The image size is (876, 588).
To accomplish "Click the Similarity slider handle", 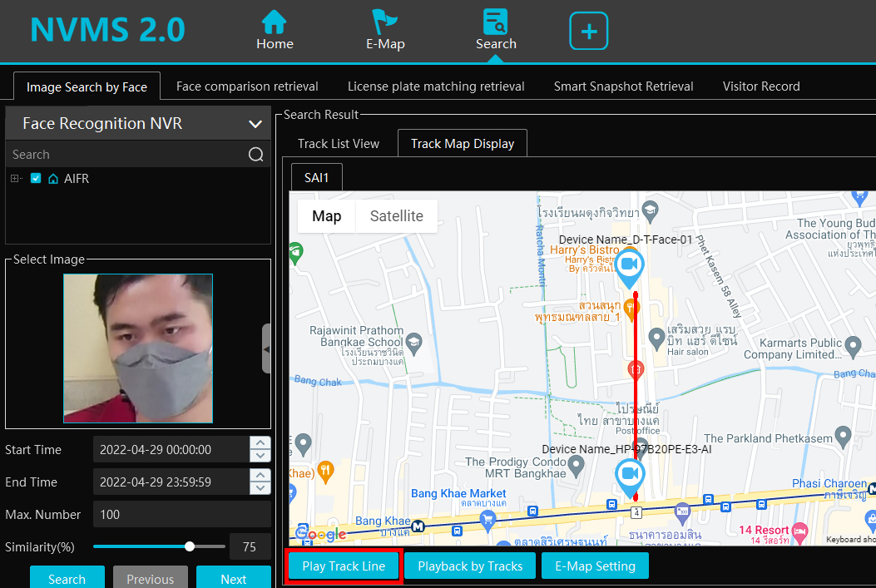I will point(190,546).
